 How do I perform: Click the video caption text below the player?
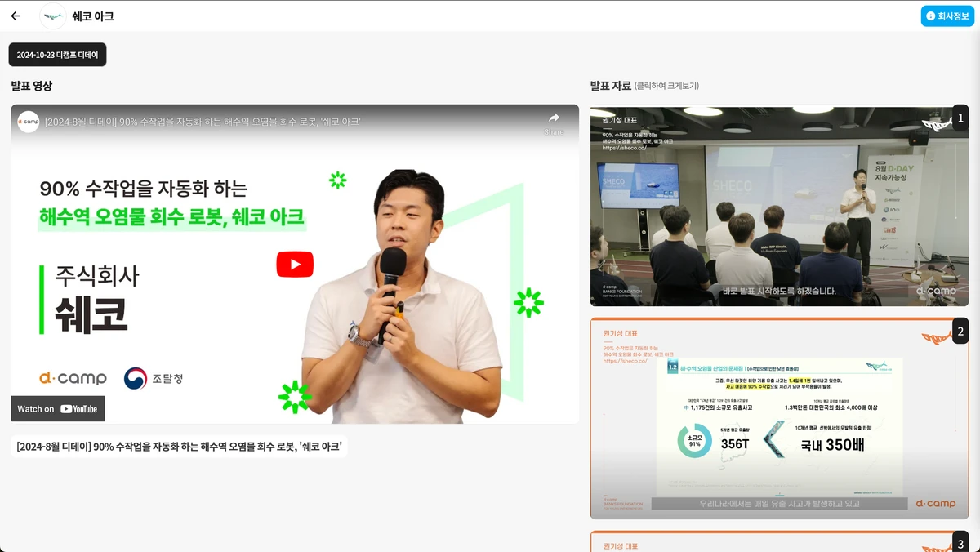[179, 447]
